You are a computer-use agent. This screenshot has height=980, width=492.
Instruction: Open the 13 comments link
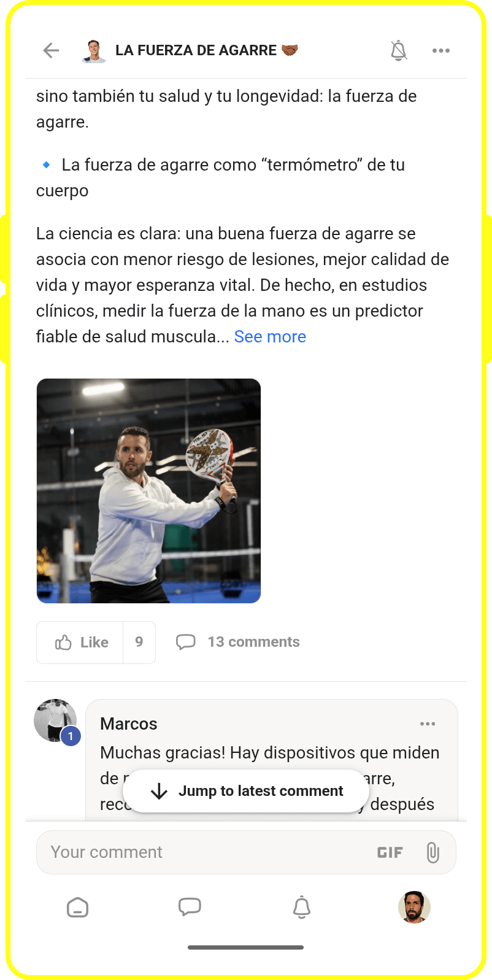253,642
